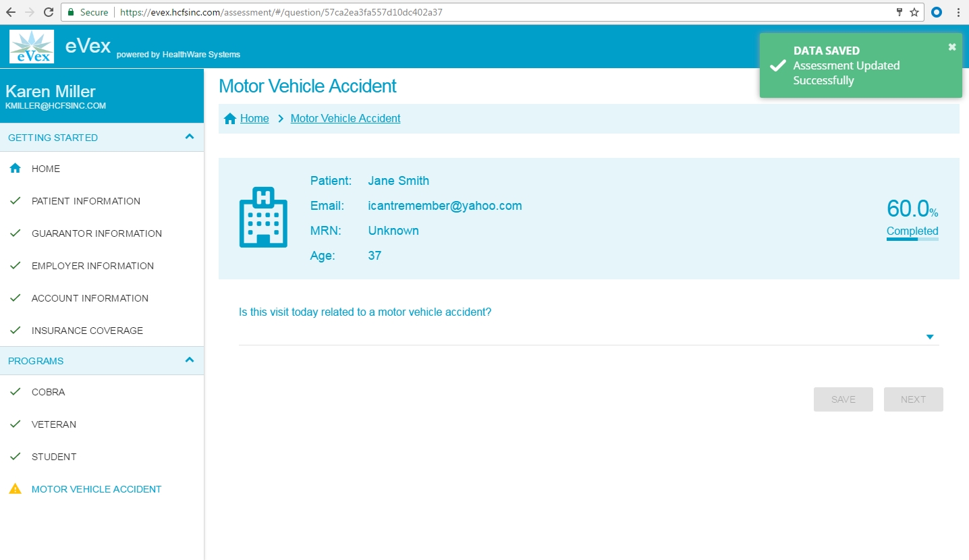Viewport: 969px width, 560px height.
Task: Open Insurance Coverage in sidebar
Action: (87, 331)
